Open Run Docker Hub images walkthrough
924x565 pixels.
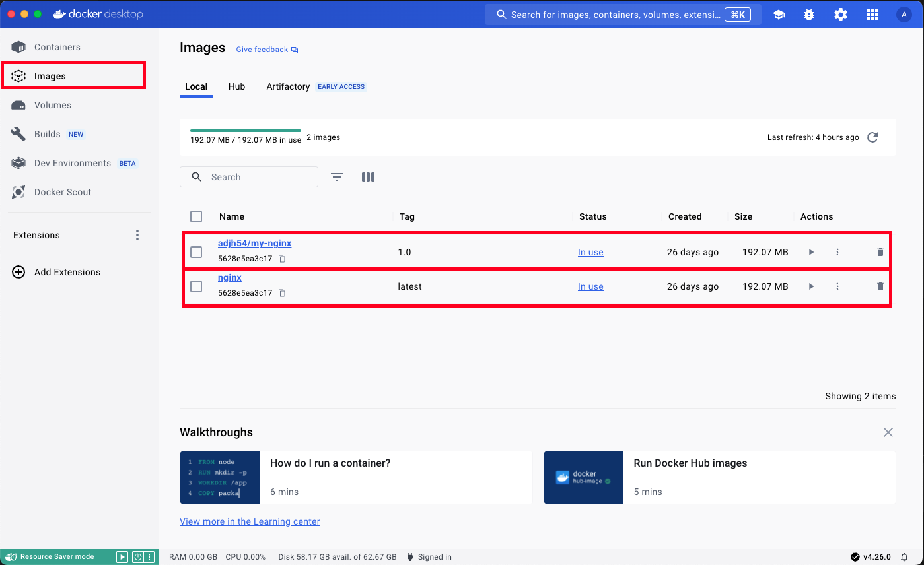(720, 477)
